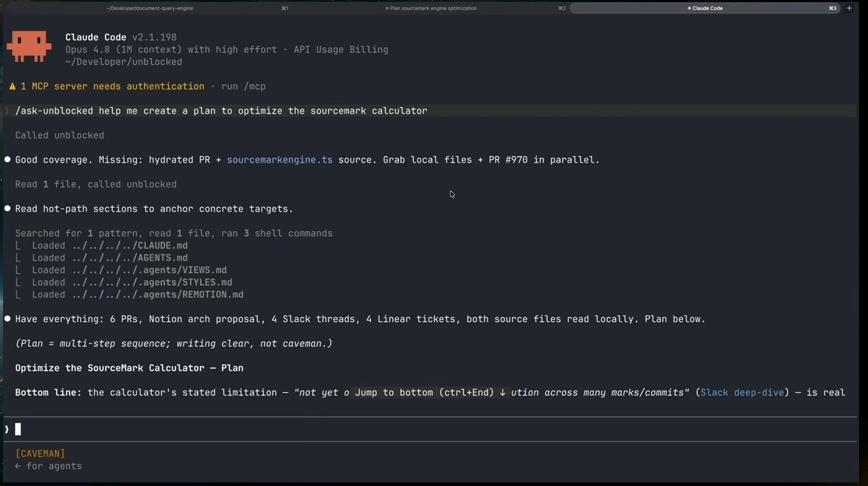Image resolution: width=868 pixels, height=486 pixels.
Task: Click Jump to bottom (ctrl+End) button
Action: point(430,393)
